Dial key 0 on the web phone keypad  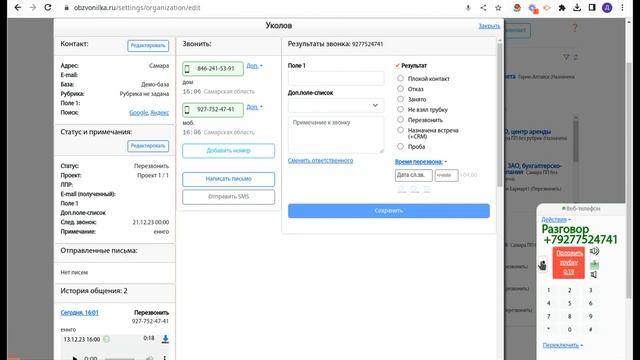(x=569, y=329)
